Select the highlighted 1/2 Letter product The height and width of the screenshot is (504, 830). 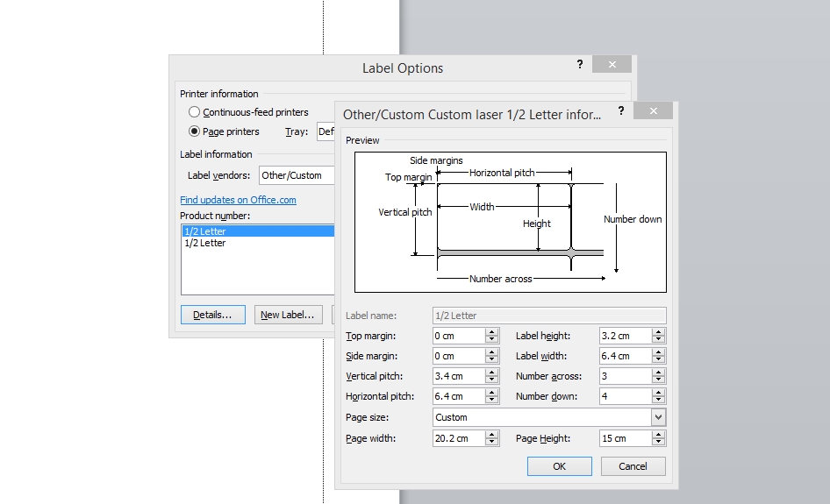pyautogui.click(x=258, y=231)
